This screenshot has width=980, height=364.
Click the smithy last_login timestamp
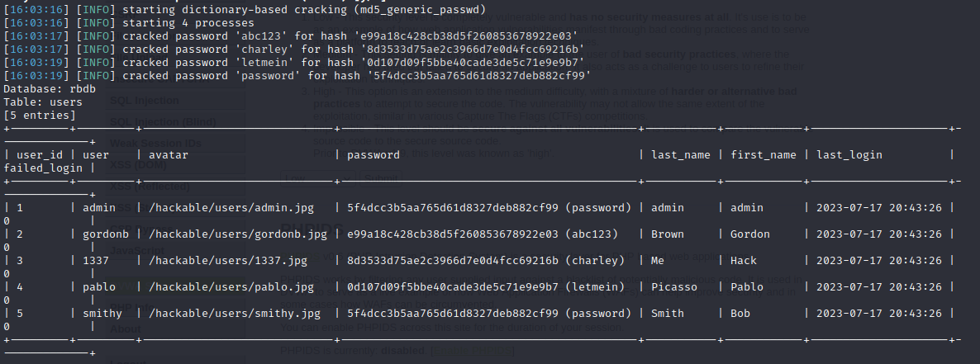point(878,314)
